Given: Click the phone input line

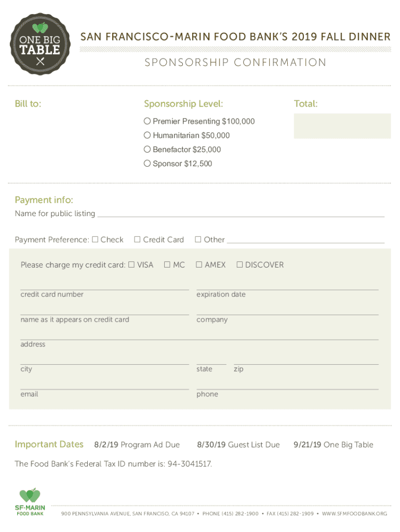Looking at the screenshot, I should [x=287, y=385].
